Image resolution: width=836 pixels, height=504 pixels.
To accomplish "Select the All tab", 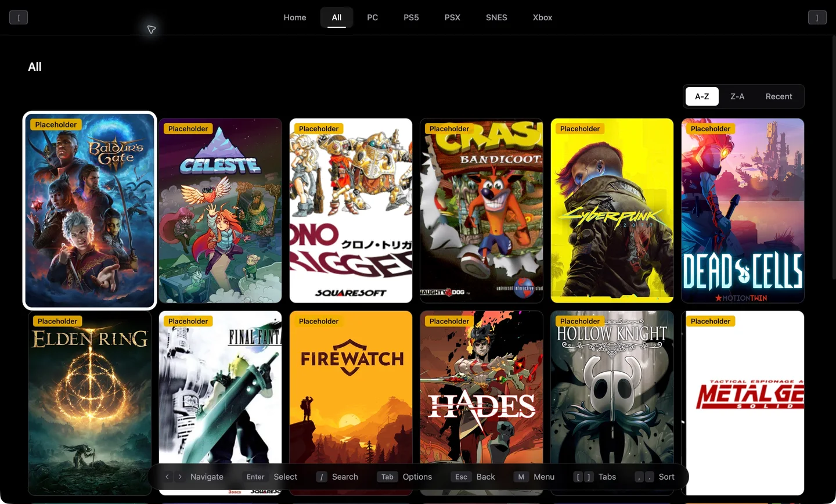I will (x=337, y=17).
